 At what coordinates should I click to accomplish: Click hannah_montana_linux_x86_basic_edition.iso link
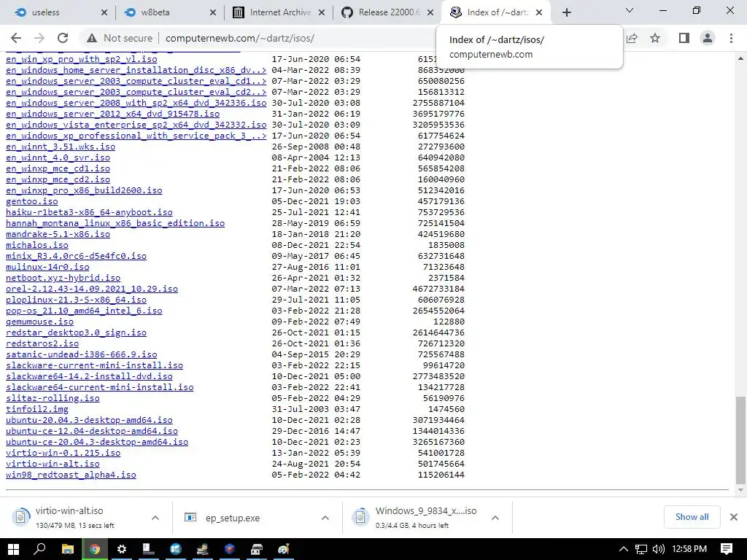(115, 223)
